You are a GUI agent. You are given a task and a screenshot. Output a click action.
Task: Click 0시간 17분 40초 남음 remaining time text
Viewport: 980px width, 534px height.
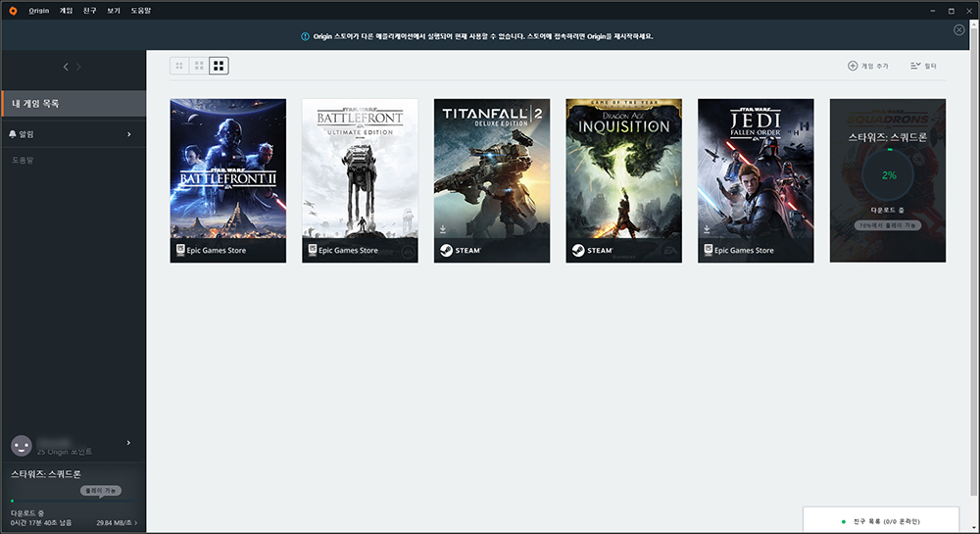tap(40, 523)
